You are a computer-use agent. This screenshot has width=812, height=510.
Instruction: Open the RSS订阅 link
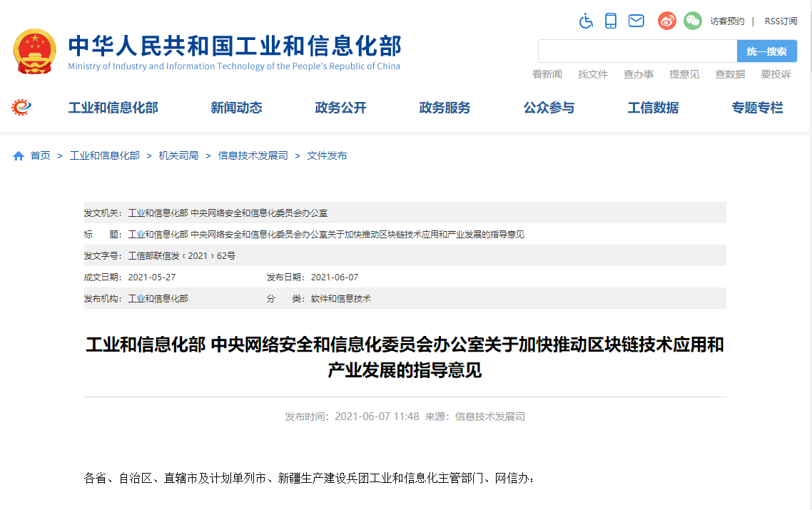click(781, 21)
